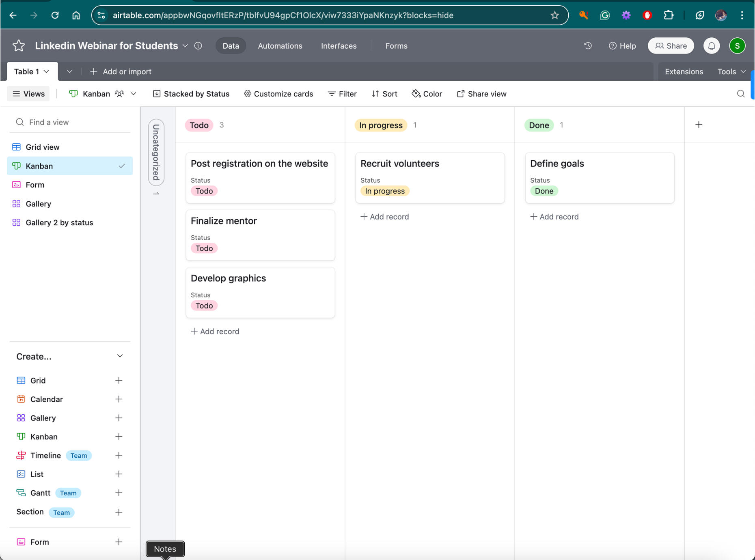Switch to the Automations tab
755x560 pixels.
280,46
